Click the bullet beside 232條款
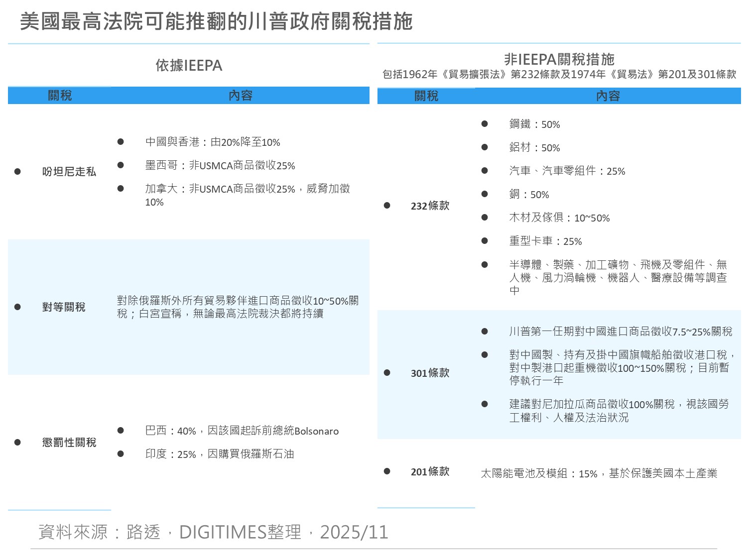This screenshot has height=560, width=747. click(x=387, y=206)
